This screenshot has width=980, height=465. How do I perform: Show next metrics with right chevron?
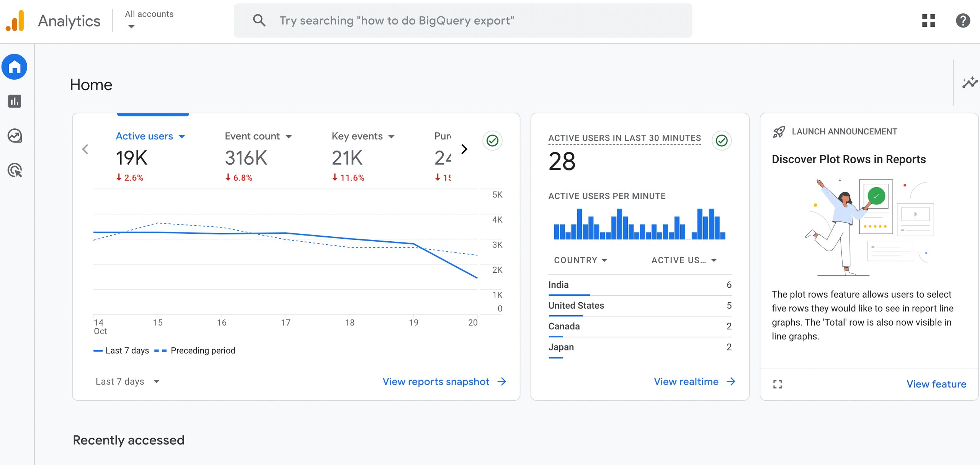464,149
